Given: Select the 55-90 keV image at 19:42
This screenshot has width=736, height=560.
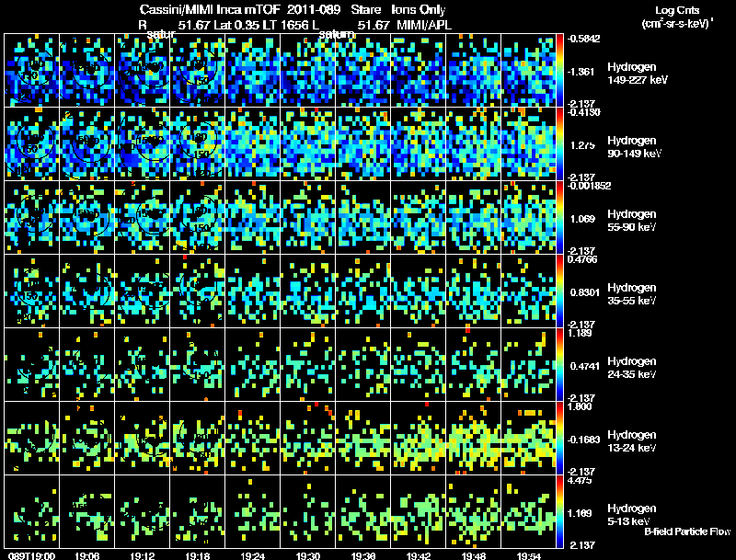Looking at the screenshot, I should (x=419, y=218).
